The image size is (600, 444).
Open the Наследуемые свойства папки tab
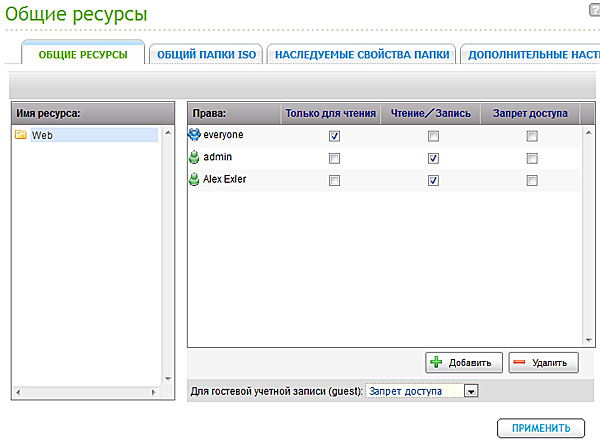362,54
